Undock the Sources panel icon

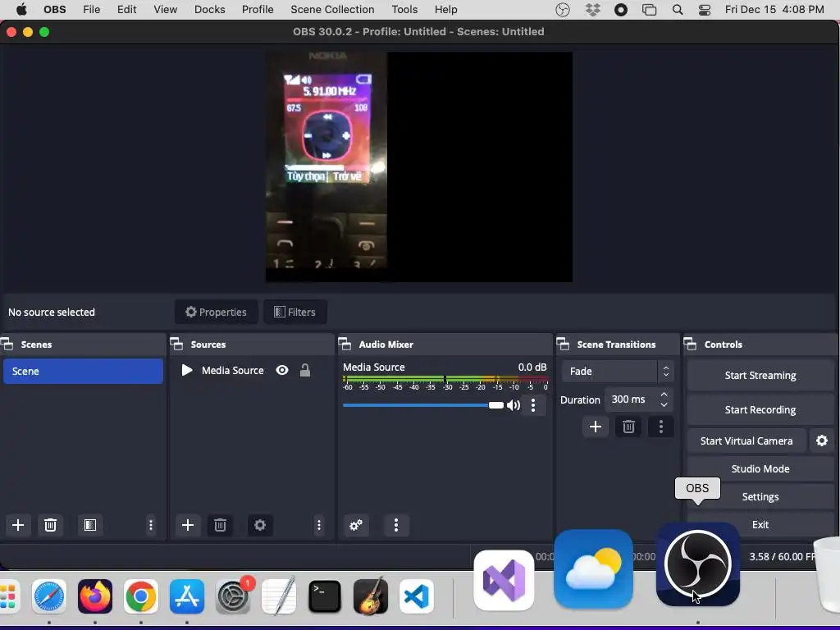(x=177, y=344)
